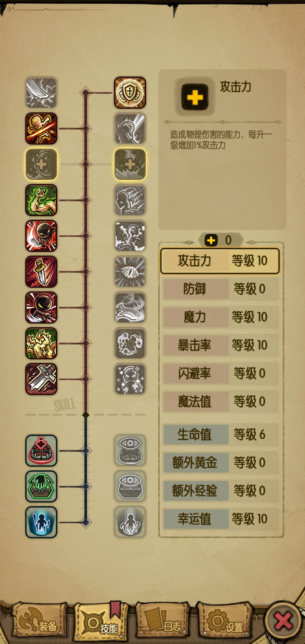Select the golden tree monster skill icon
The image size is (305, 644).
(41, 343)
